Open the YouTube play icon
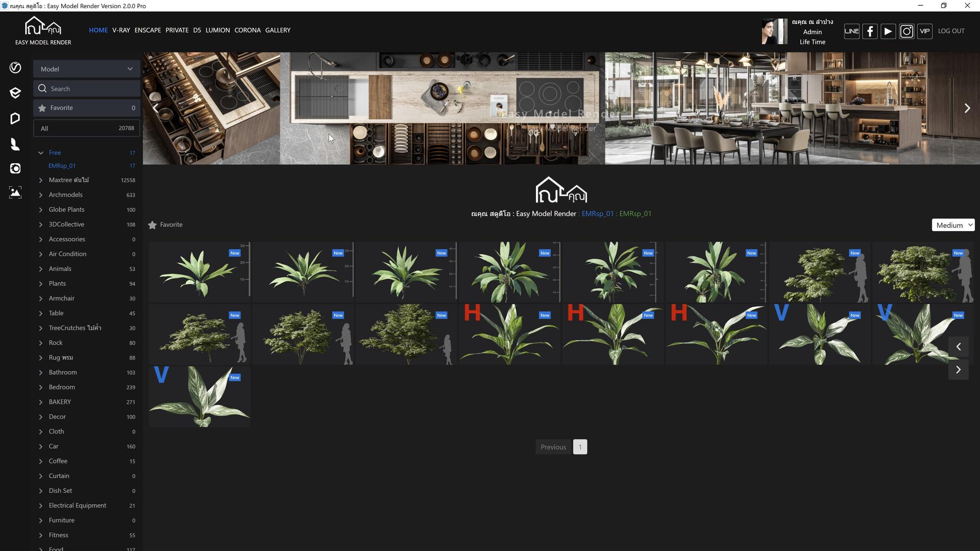Screen dimensions: 980x551 click(x=888, y=31)
